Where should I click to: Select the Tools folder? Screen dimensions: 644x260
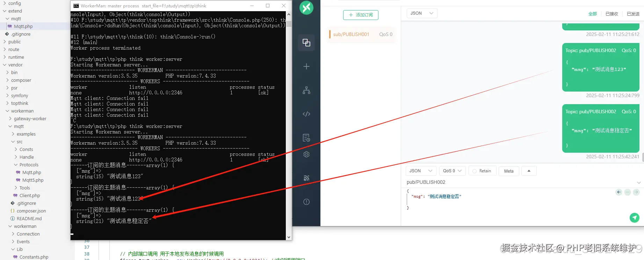24,188
